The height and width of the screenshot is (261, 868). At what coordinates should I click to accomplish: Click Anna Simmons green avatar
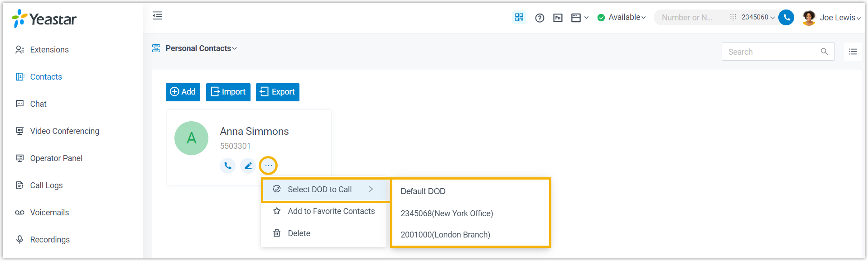191,138
